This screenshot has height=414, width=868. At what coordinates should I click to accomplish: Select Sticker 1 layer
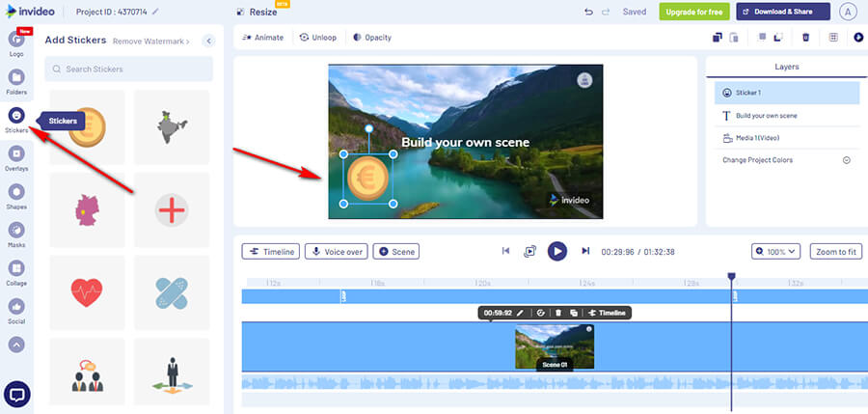pos(786,93)
